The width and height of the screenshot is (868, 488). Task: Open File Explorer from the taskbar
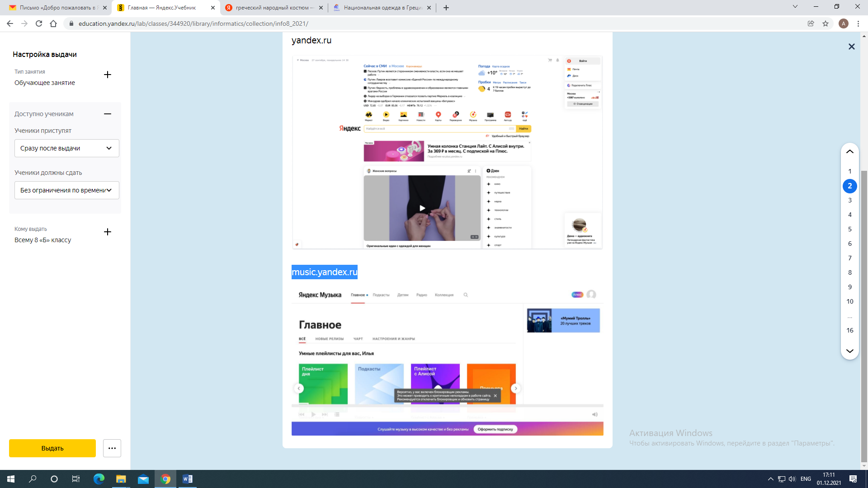point(121,479)
